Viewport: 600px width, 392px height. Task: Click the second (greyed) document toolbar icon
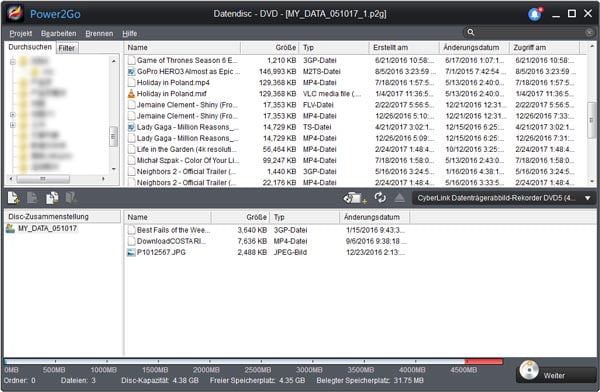point(32,198)
